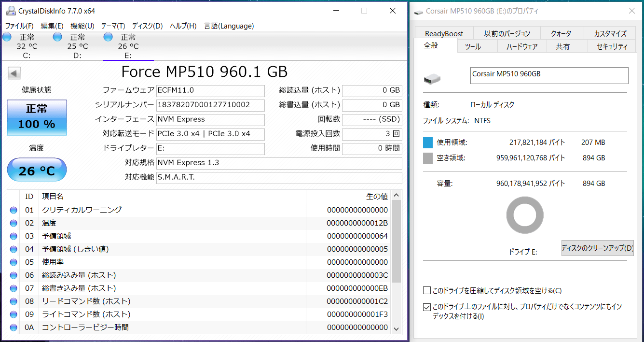644x342 pixels.
Task: Click free space gray color swatch
Action: pyautogui.click(x=428, y=158)
